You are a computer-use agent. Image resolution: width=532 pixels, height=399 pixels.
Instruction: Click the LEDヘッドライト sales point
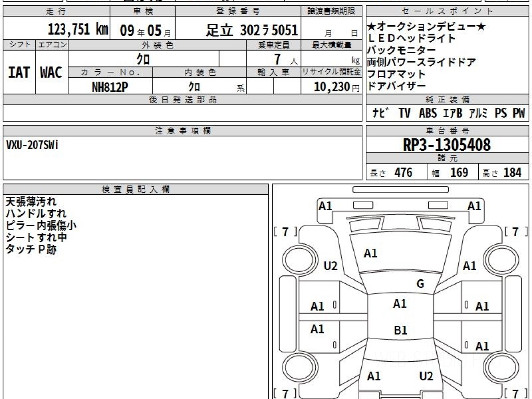point(411,39)
